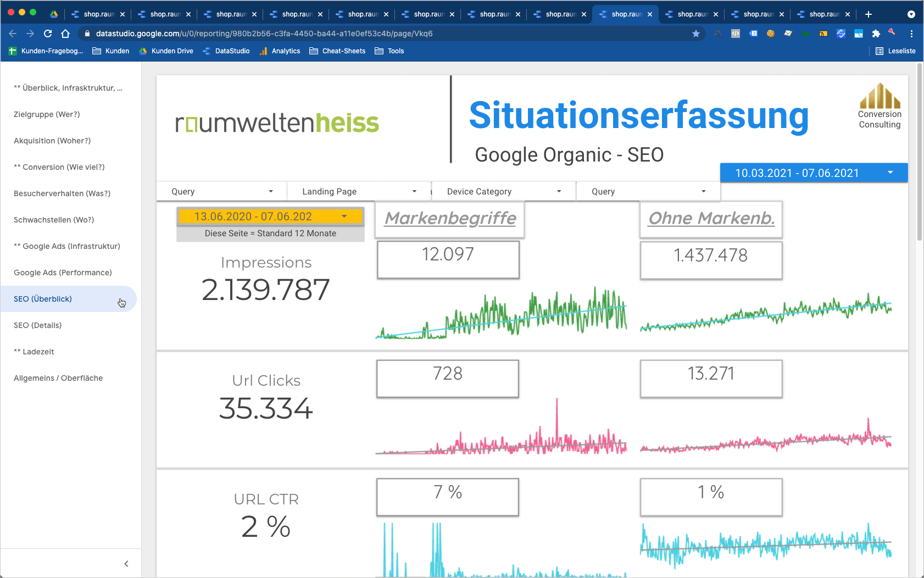Open the Leseliste reading list
The image size is (924, 578).
click(x=895, y=51)
